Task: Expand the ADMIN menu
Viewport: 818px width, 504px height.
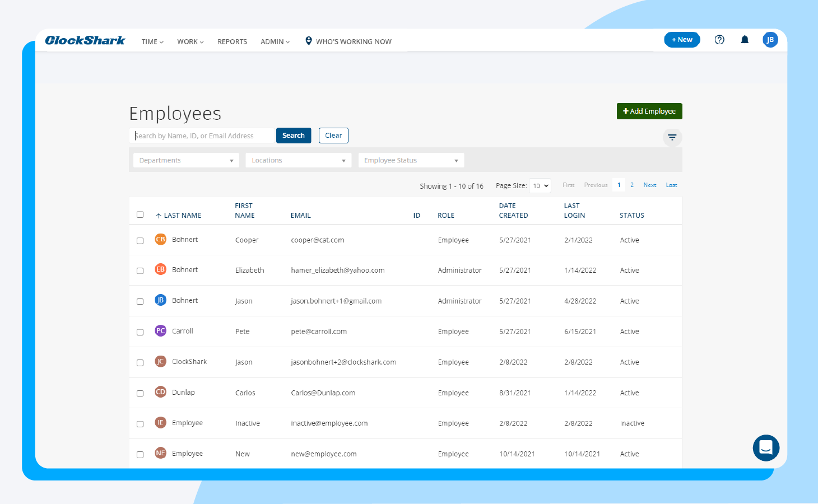Action: [x=275, y=41]
